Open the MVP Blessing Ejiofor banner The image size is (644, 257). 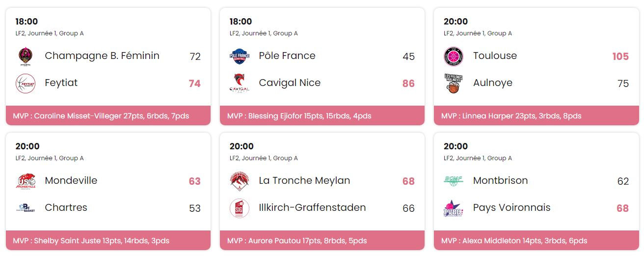(322, 115)
